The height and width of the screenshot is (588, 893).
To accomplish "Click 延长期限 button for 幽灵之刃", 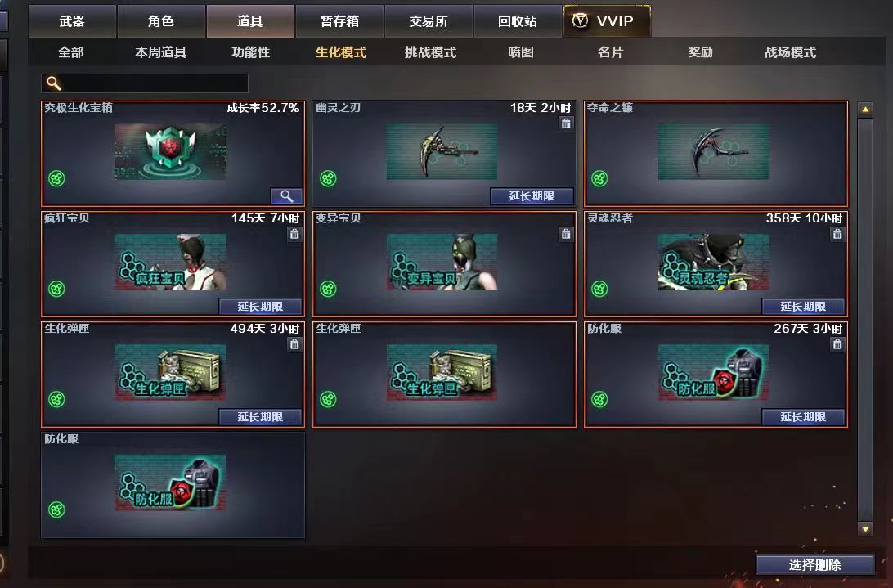I will tap(532, 196).
